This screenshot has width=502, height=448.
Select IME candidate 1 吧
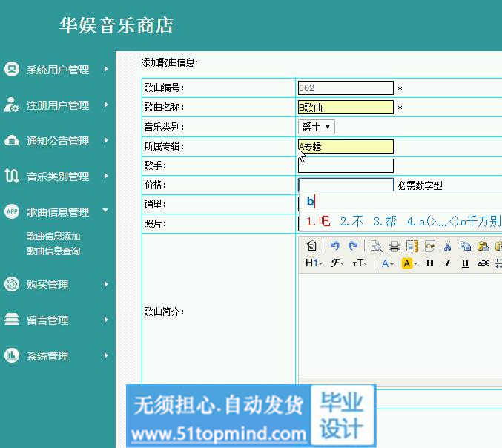(318, 221)
